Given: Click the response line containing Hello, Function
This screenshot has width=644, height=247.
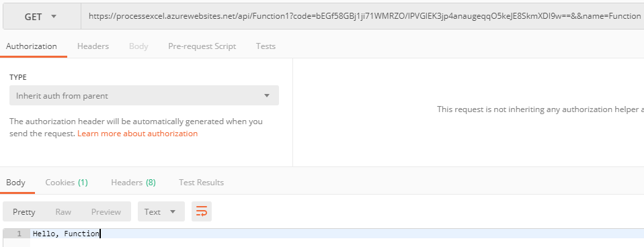Looking at the screenshot, I should coord(337,234).
